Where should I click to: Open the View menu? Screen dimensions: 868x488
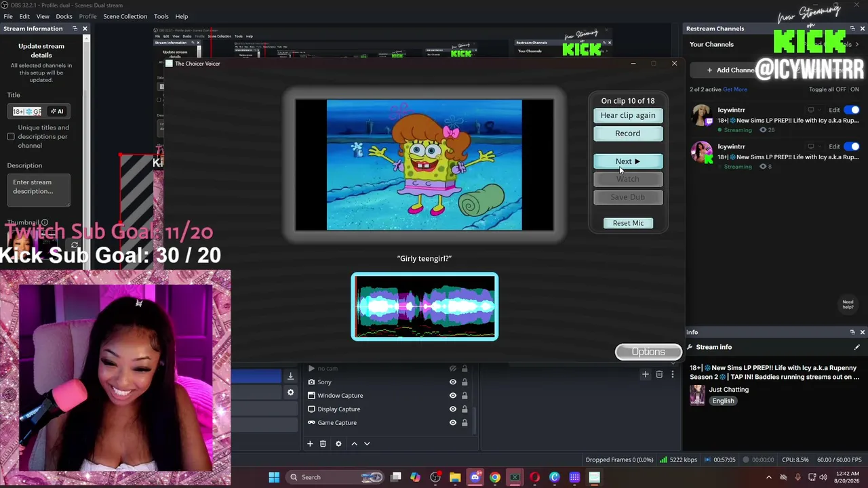click(x=43, y=16)
